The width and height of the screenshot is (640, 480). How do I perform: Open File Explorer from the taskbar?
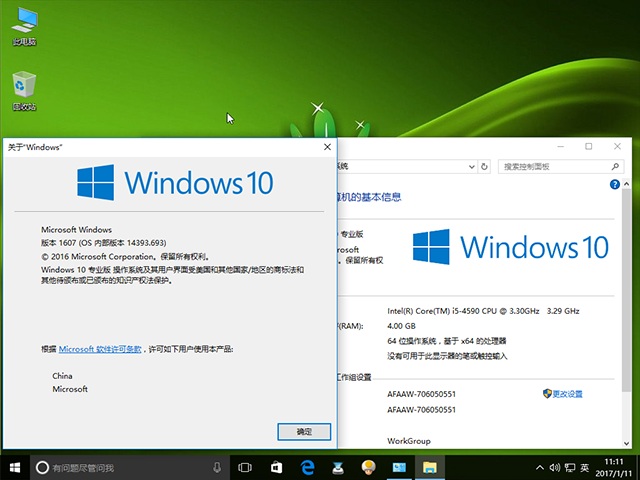430,467
